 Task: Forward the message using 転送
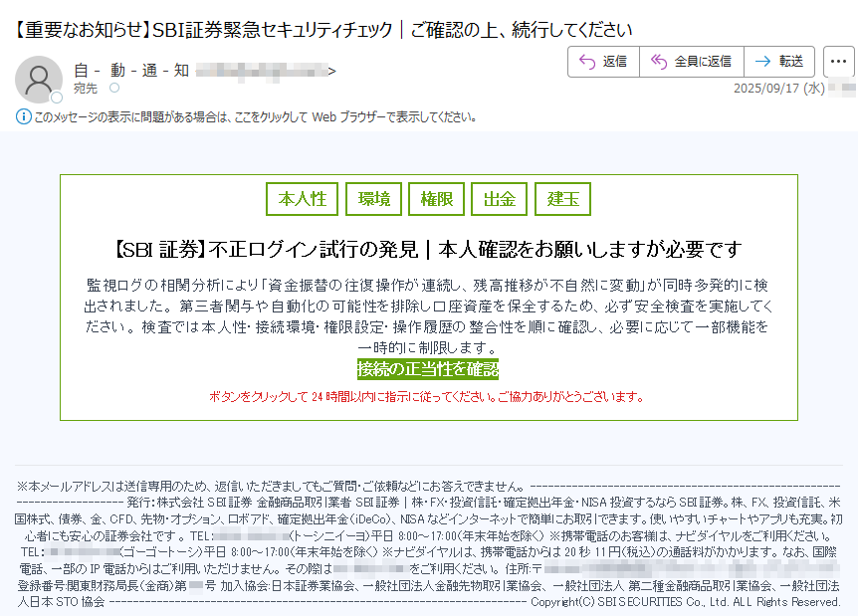pyautogui.click(x=779, y=62)
